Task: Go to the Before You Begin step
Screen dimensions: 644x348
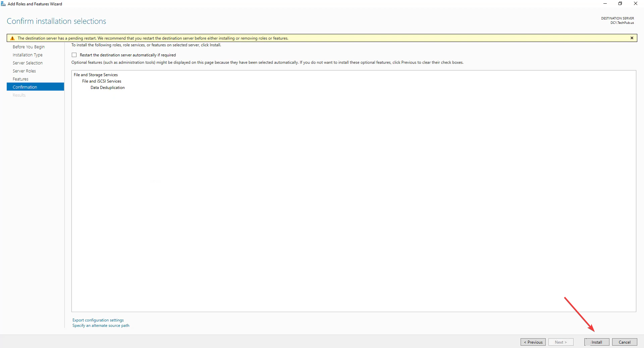Action: tap(29, 47)
